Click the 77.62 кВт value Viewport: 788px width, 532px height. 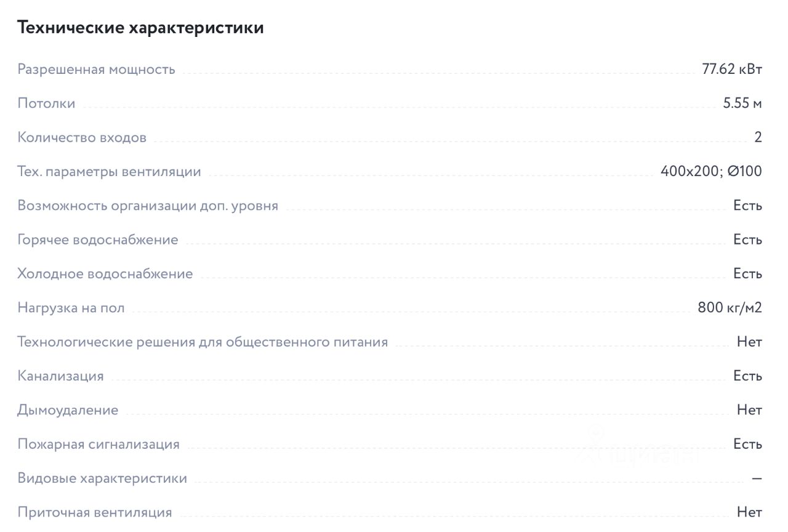point(732,69)
